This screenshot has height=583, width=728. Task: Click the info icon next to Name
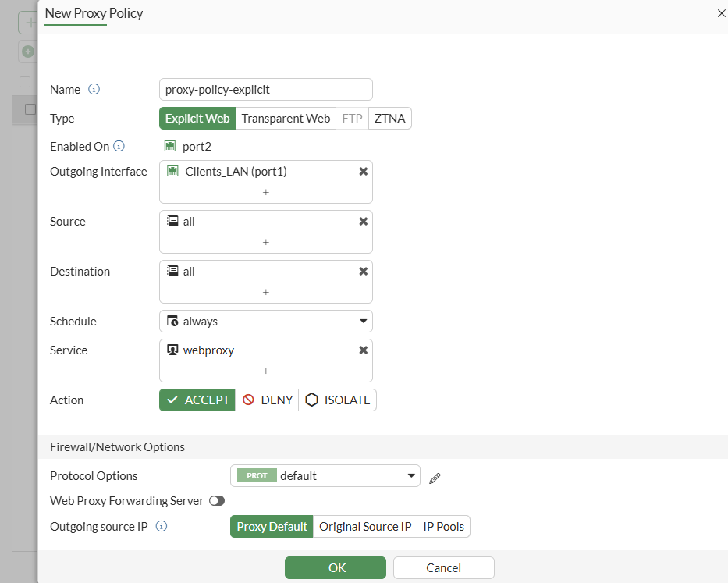pyautogui.click(x=94, y=90)
